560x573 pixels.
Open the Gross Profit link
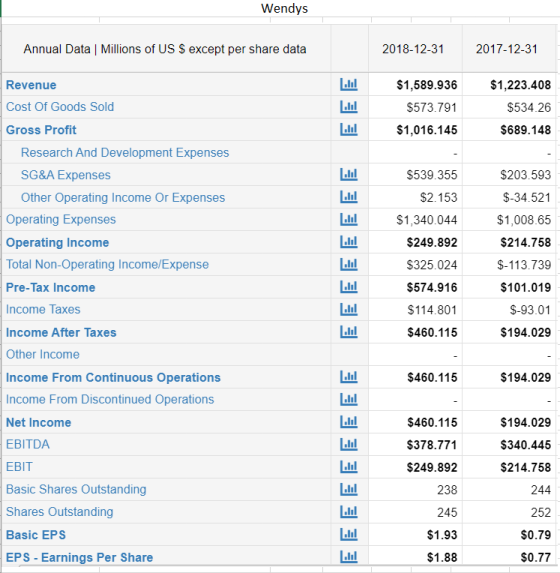pyautogui.click(x=41, y=130)
